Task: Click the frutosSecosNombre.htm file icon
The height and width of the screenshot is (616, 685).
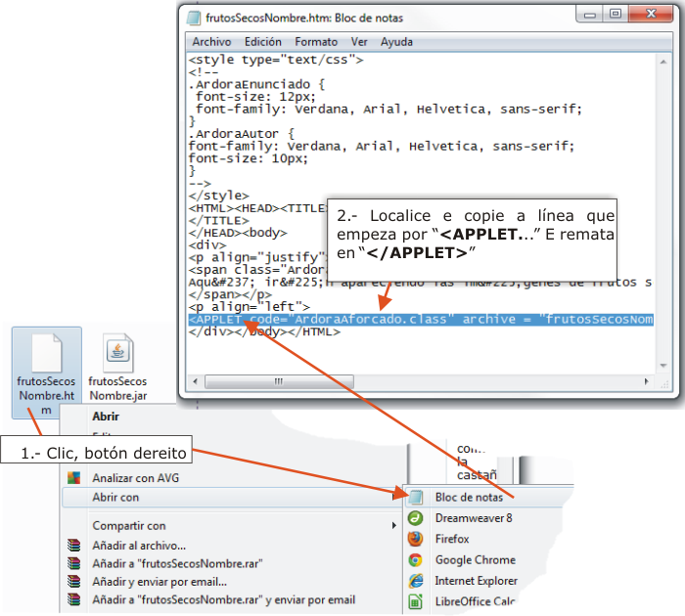Action: click(45, 353)
